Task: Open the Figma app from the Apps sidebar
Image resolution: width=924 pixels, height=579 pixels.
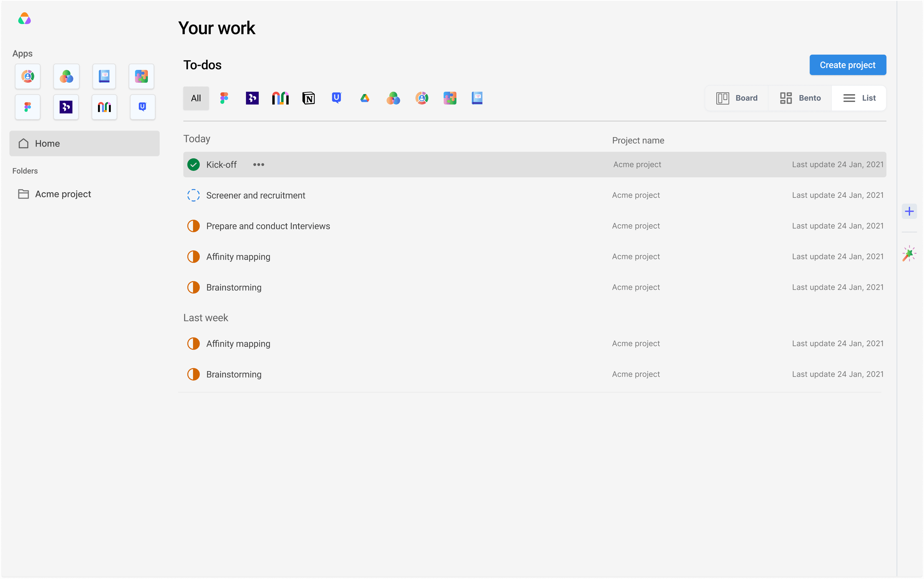Action: (x=28, y=107)
